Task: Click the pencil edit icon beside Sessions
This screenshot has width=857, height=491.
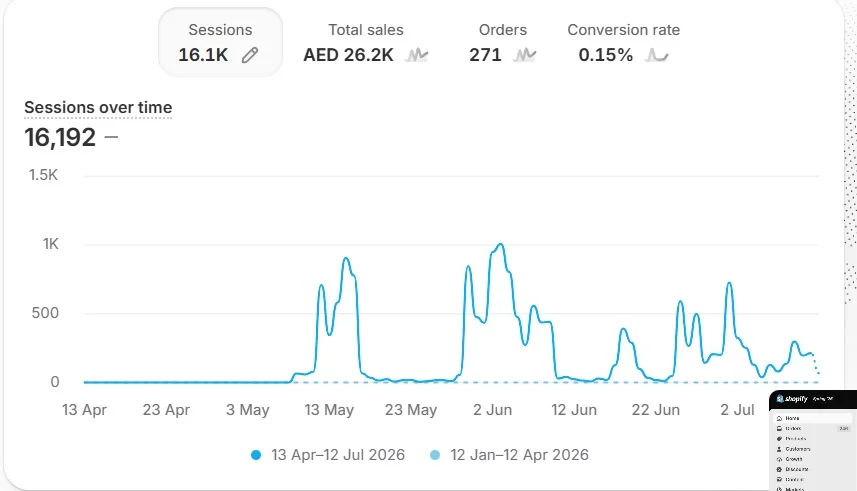Action: 250,55
